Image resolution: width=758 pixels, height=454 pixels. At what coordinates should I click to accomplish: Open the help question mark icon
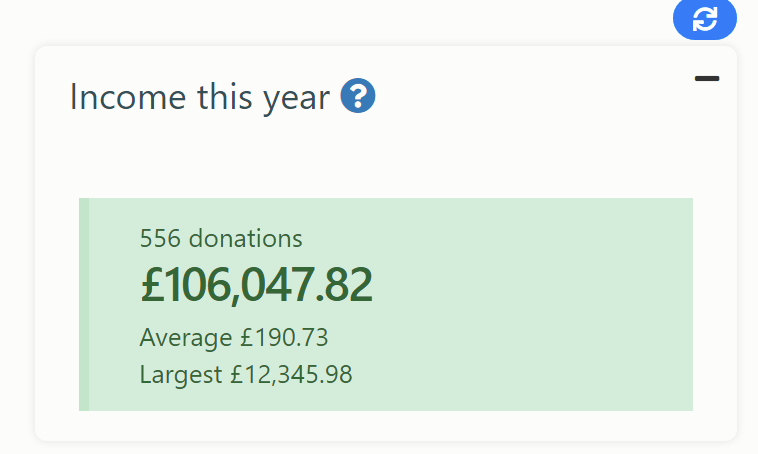(x=358, y=96)
